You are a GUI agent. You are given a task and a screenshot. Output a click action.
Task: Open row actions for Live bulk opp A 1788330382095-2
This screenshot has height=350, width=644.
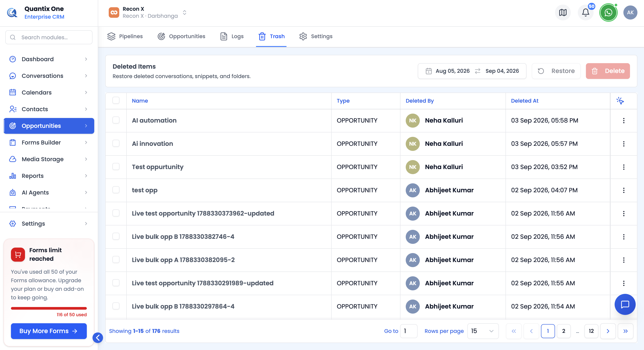coord(623,260)
